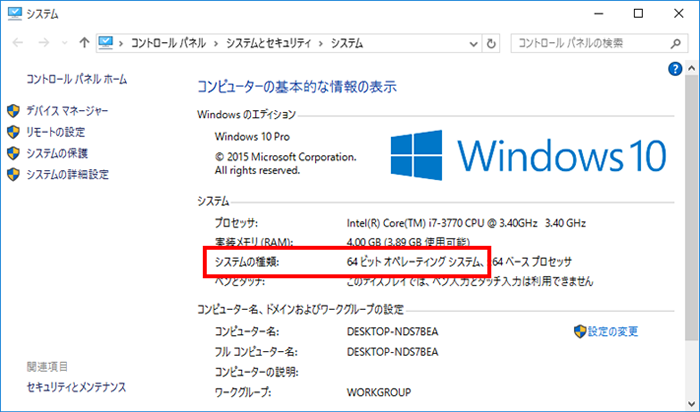The image size is (700, 412).
Task: Click the システム window title bar icon
Action: pos(14,14)
